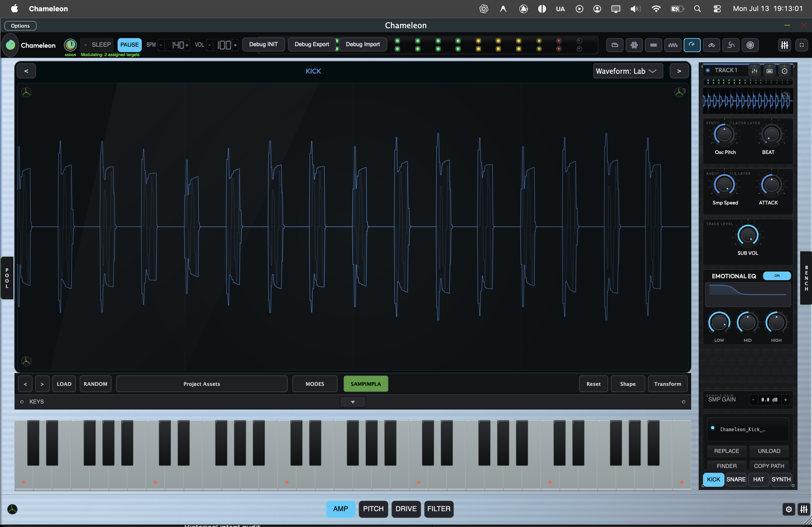Open the mixer sliders icon in header

pyautogui.click(x=785, y=45)
